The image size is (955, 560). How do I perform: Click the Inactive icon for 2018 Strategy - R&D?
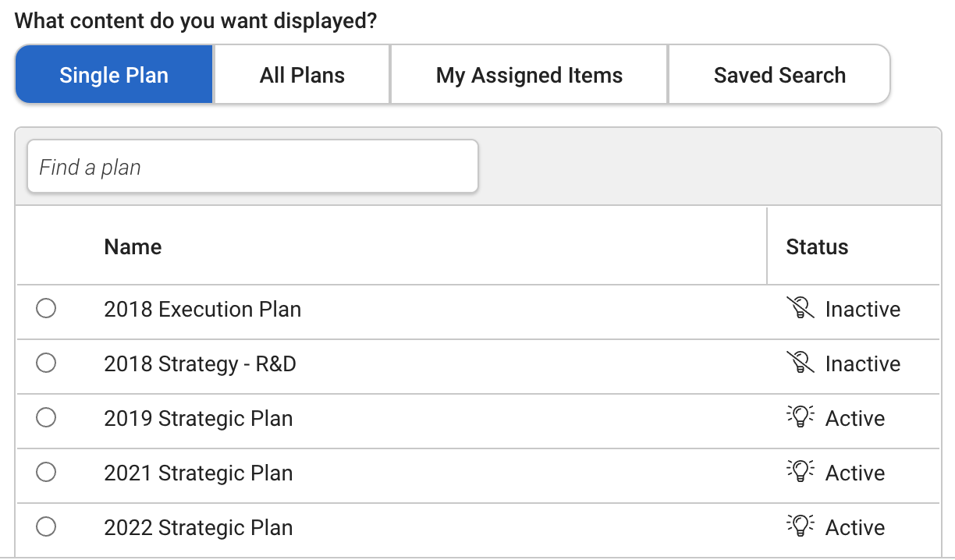point(800,363)
